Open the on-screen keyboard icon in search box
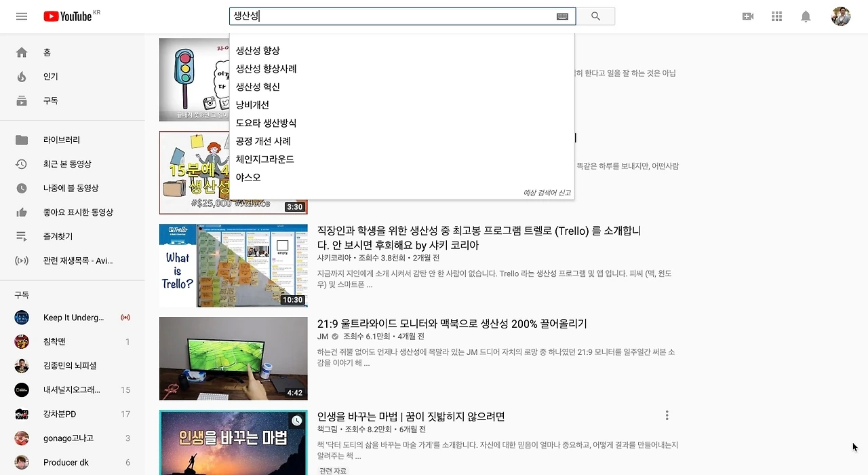The width and height of the screenshot is (868, 475). [562, 16]
